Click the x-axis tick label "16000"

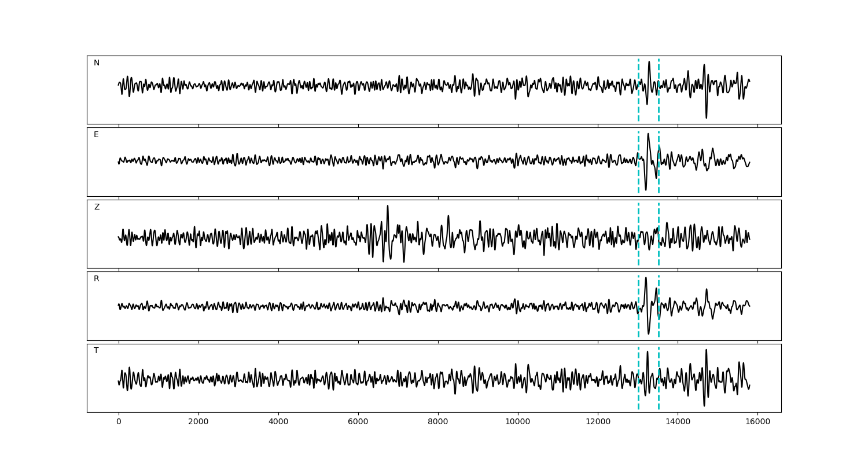tap(757, 422)
